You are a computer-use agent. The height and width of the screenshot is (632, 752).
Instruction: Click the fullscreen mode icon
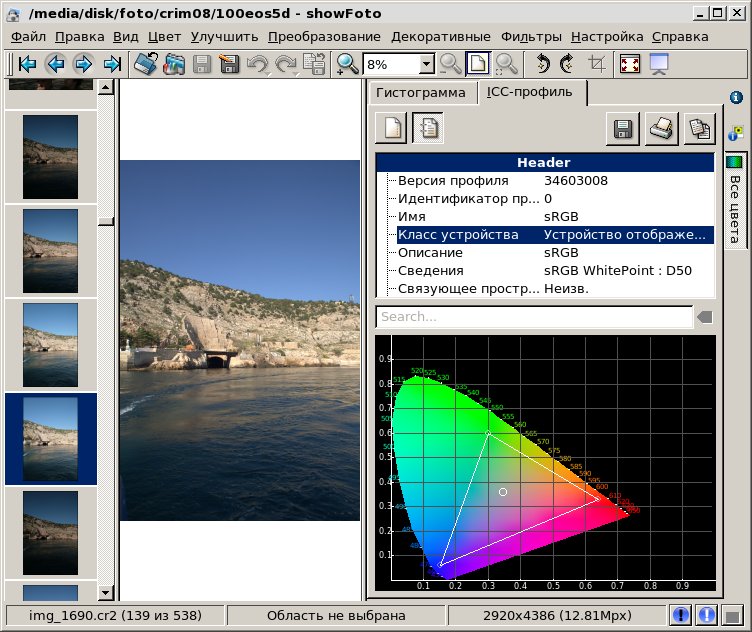[x=630, y=65]
